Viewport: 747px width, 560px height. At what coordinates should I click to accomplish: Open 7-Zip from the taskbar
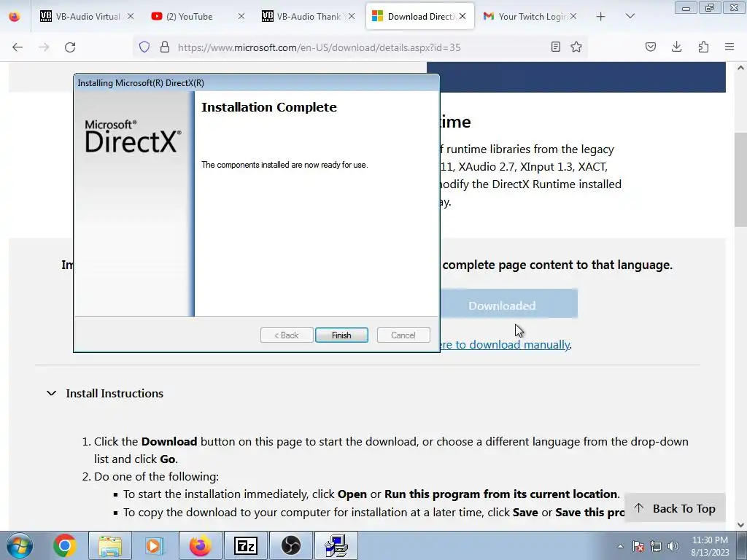click(246, 545)
